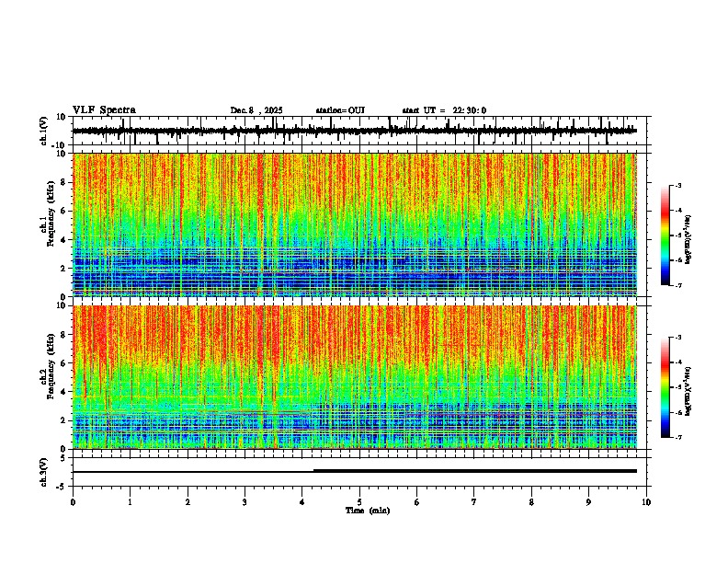Click inside the ch.1 spectrogram panel

(x=355, y=224)
